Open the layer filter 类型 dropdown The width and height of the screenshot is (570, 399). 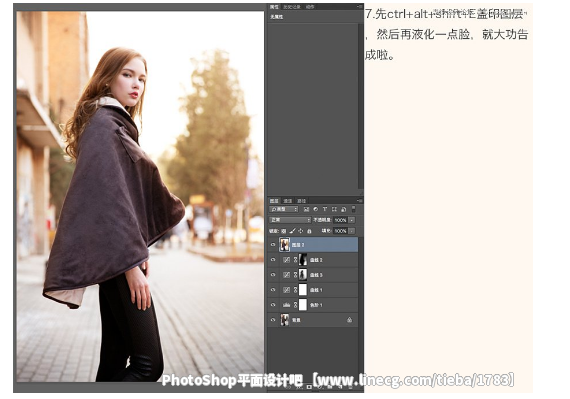tap(284, 209)
